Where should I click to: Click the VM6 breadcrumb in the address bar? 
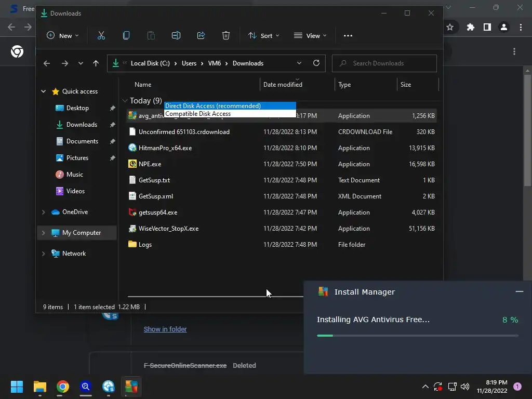[x=215, y=63]
